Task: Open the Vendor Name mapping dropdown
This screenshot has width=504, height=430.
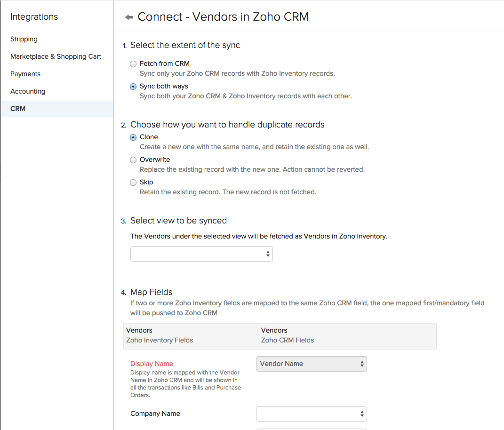Action: coord(311,364)
